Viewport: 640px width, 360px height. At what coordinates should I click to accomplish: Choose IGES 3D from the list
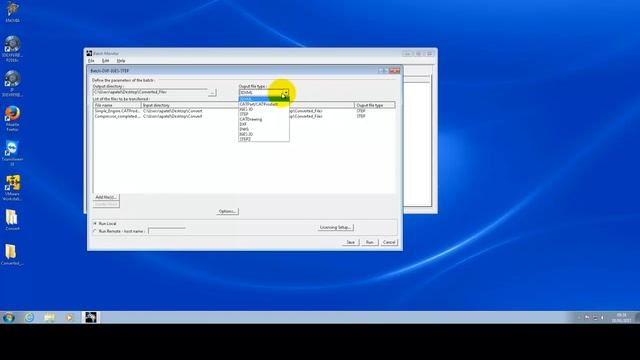(264, 109)
